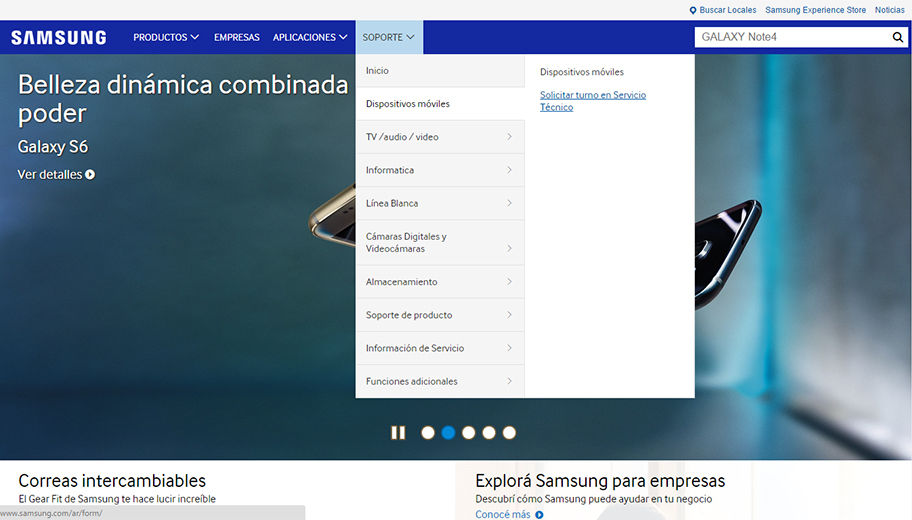The image size is (912, 520).
Task: Expand the Almacenamiento chevron
Action: click(x=509, y=282)
